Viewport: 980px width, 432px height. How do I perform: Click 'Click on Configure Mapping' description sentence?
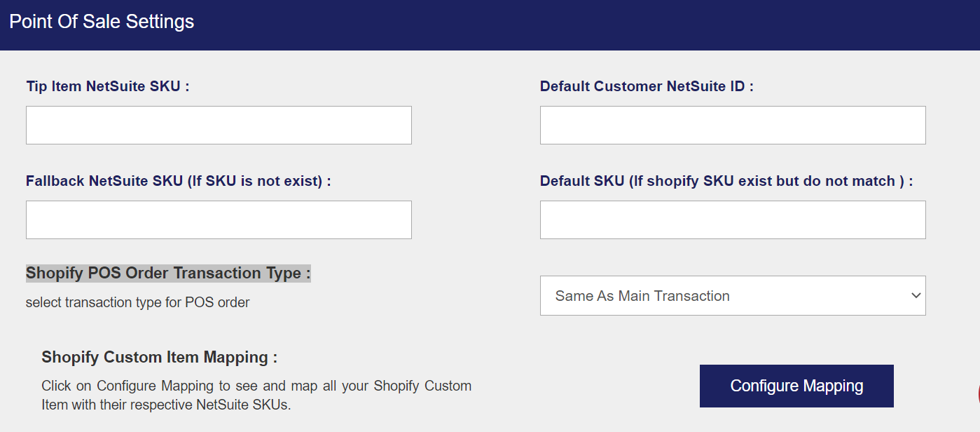click(256, 386)
